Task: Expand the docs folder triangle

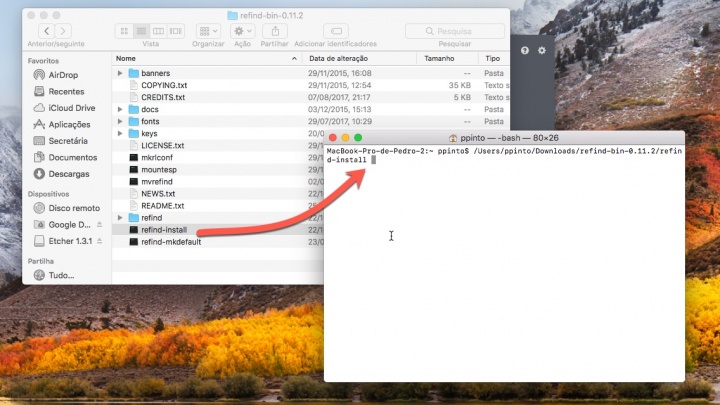Action: [121, 110]
